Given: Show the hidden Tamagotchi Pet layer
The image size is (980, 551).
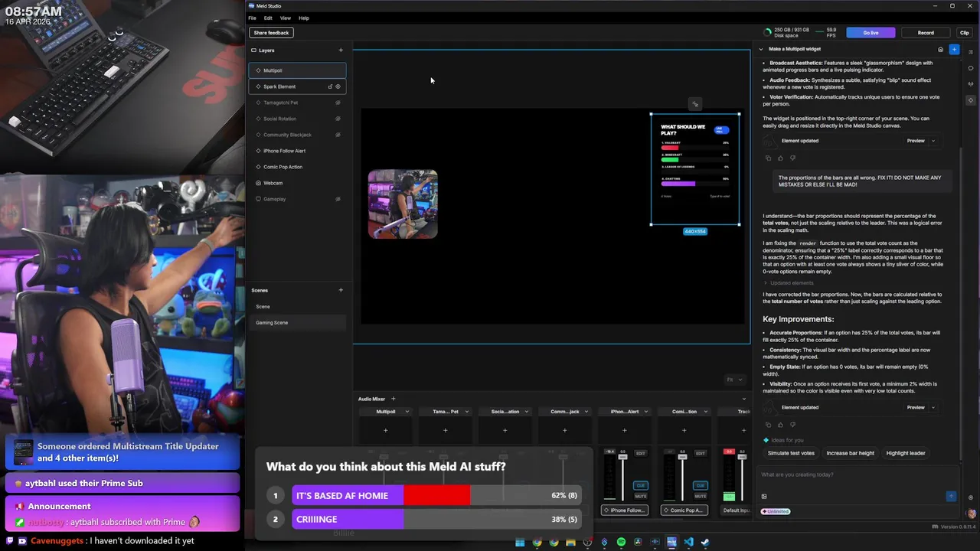Looking at the screenshot, I should pyautogui.click(x=338, y=103).
